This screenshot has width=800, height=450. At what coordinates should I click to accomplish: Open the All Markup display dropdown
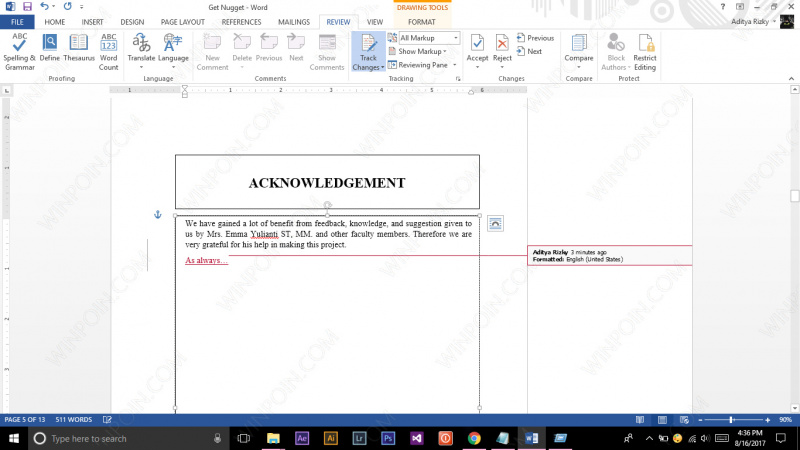click(x=429, y=38)
